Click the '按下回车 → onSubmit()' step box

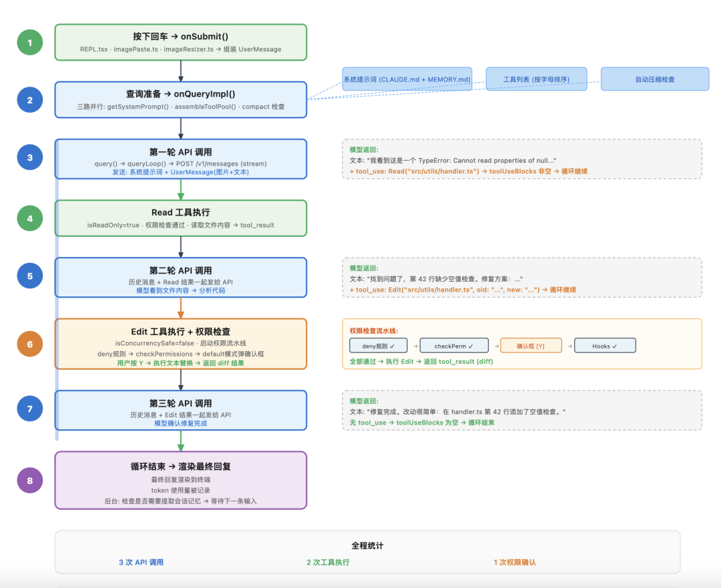click(180, 42)
